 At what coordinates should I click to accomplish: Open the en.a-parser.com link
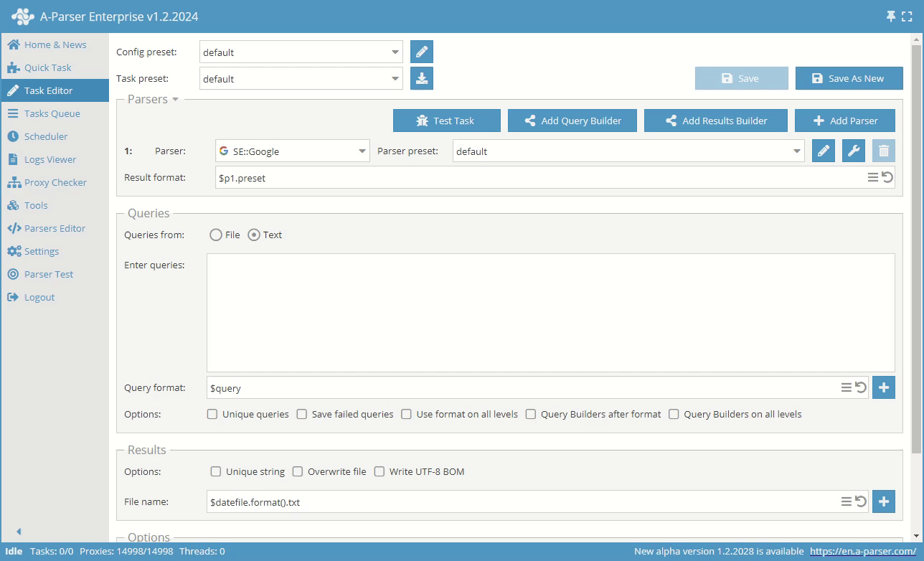(863, 551)
